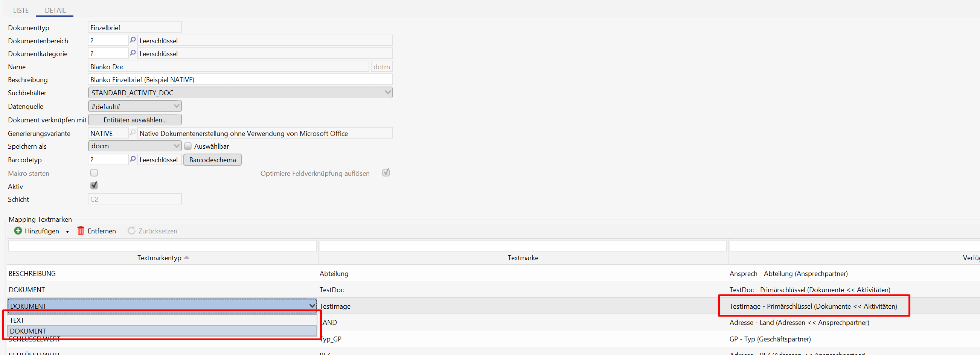Select the Typ_GP textmarke cell
Screen dimensions: 980x355
523,339
